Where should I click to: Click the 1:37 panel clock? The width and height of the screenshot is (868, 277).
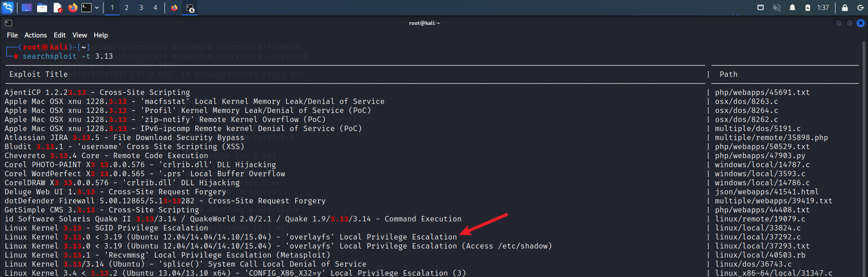coord(823,8)
